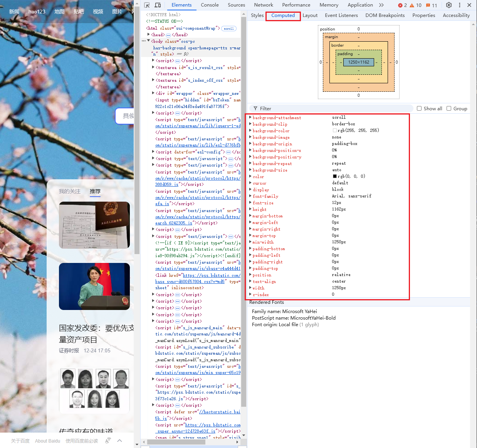The image size is (477, 448).
Task: Expand the s_is_result_css textarea node
Action: [x=153, y=67]
